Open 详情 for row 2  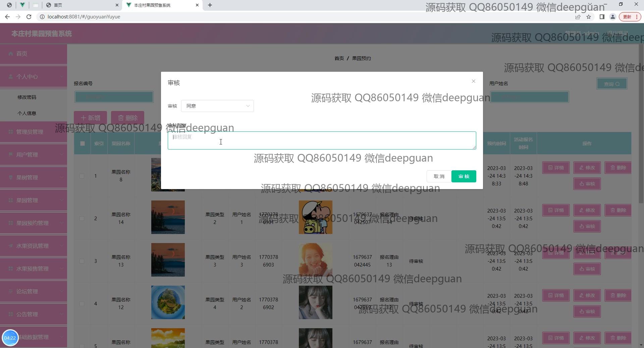[x=556, y=210]
